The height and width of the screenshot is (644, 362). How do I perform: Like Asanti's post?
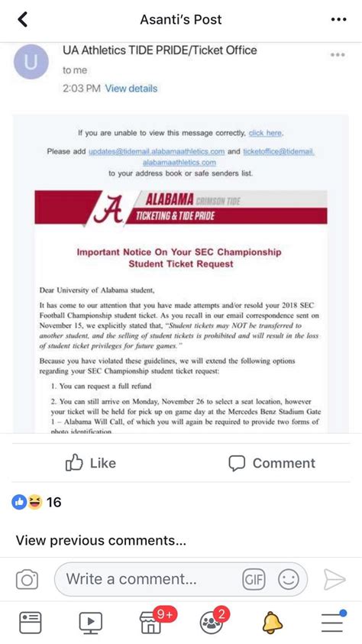[91, 463]
